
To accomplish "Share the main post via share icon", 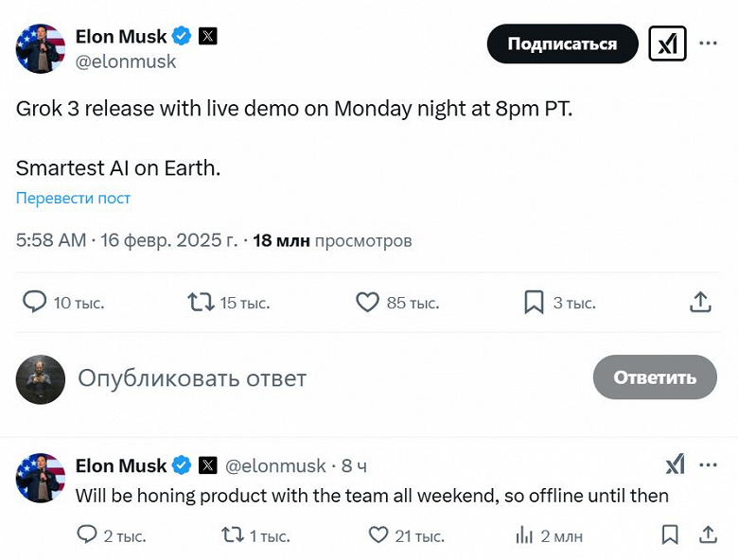I will pyautogui.click(x=700, y=302).
